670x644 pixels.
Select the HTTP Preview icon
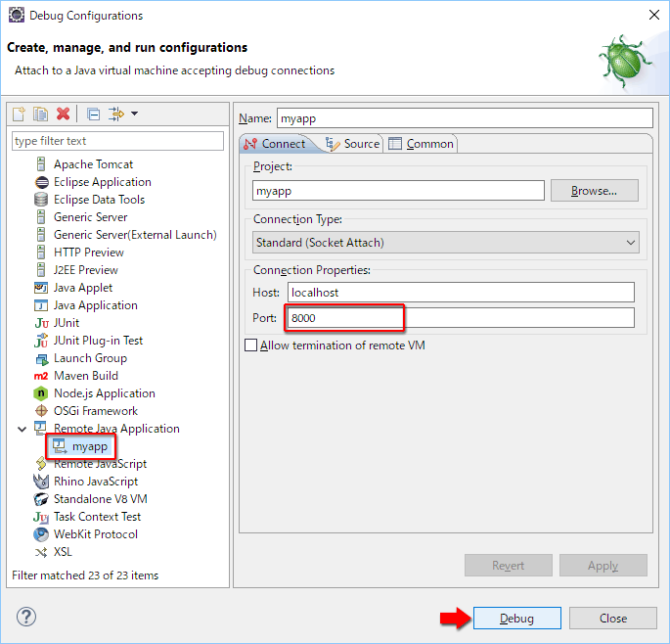coord(41,253)
